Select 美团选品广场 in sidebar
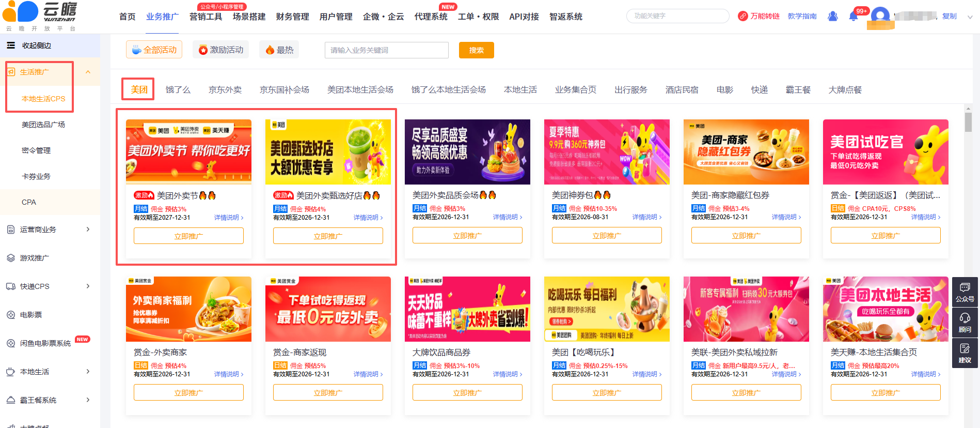The height and width of the screenshot is (428, 980). (x=43, y=125)
